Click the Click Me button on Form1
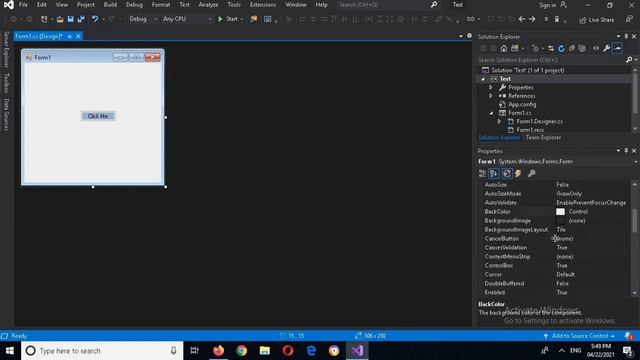Viewport: 640px width, 360px height. pos(98,116)
